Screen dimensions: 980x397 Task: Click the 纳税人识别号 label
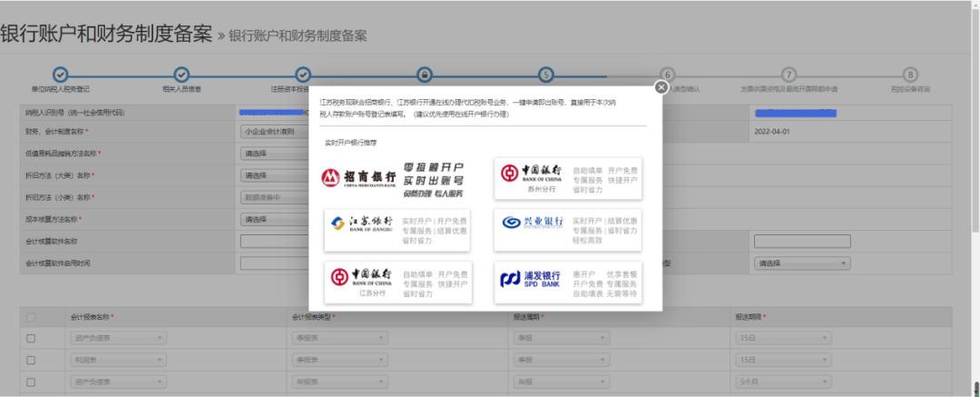tap(73, 113)
